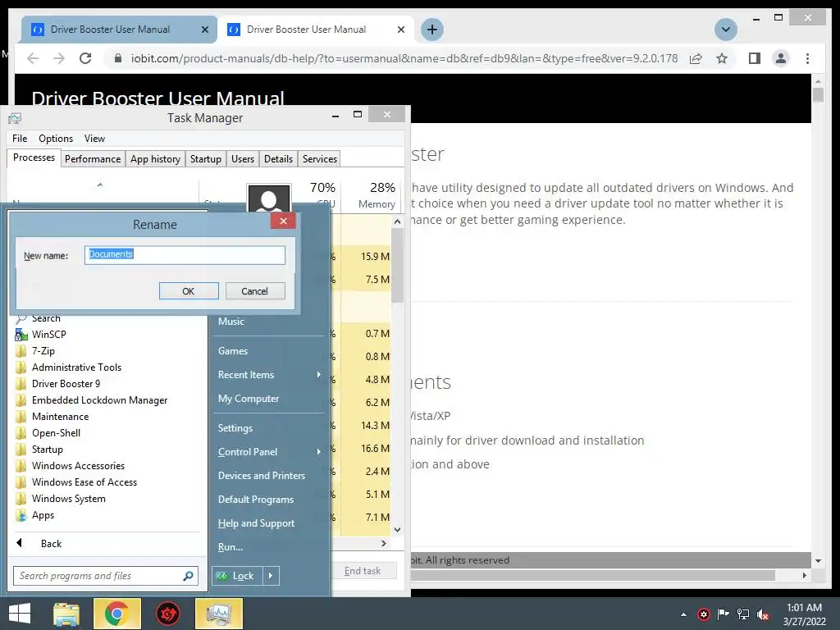Close the second Driver Booster User Manual tab

[x=400, y=30]
